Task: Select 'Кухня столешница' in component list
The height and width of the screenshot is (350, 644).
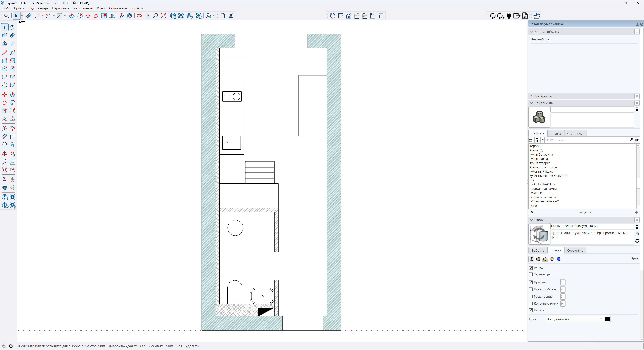Action: pyautogui.click(x=543, y=167)
